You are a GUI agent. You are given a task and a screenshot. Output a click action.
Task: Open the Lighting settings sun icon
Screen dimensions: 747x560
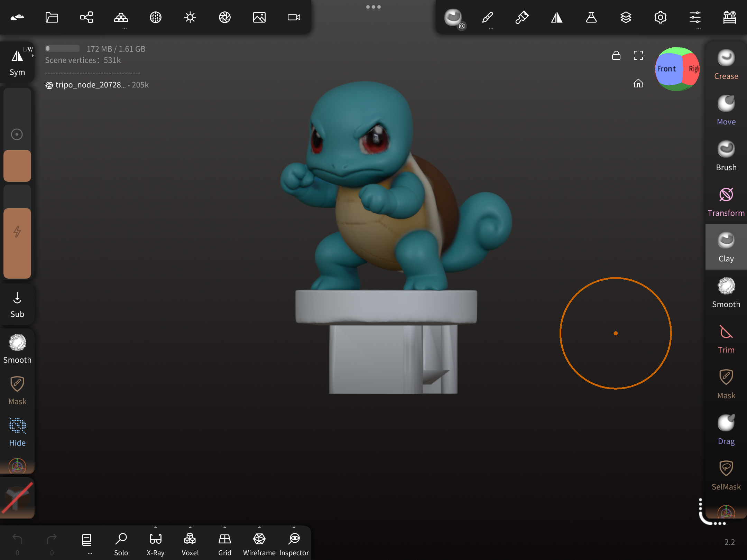click(190, 17)
